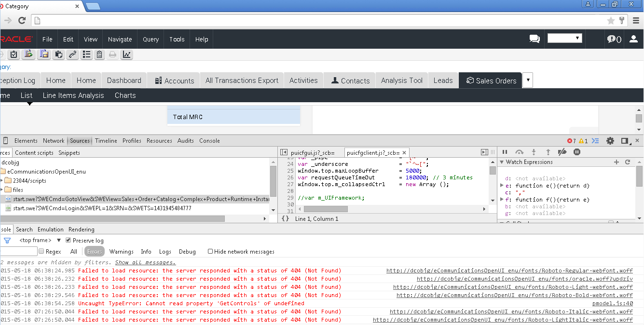Viewport: 644px width, 325px height.
Task: Open the header bar dropdown box
Action: point(565,38)
